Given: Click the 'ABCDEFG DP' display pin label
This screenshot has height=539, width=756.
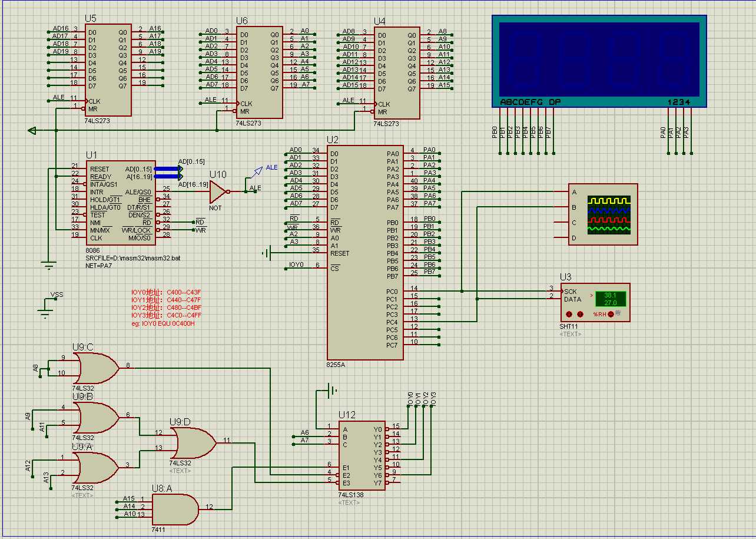Looking at the screenshot, I should (x=530, y=102).
